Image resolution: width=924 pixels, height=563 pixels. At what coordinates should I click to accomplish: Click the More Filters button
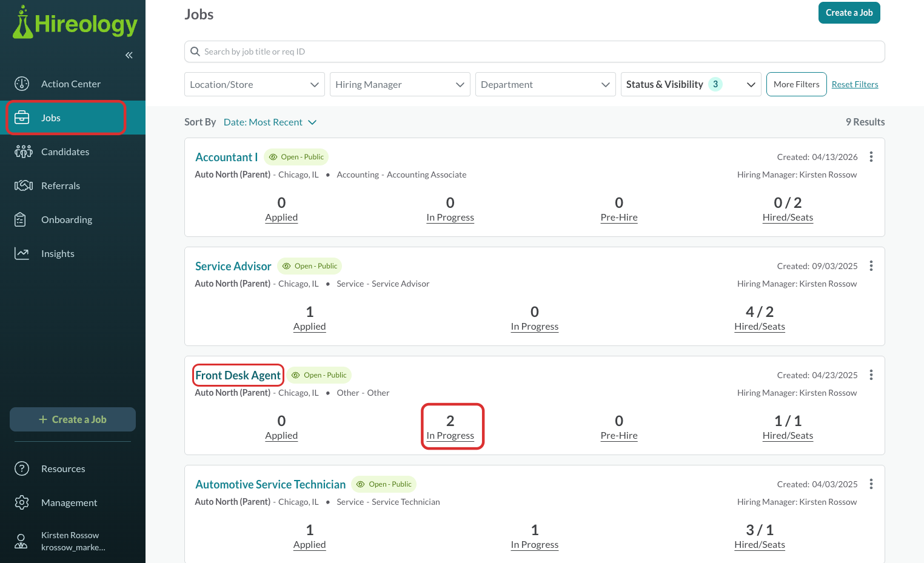pos(797,84)
